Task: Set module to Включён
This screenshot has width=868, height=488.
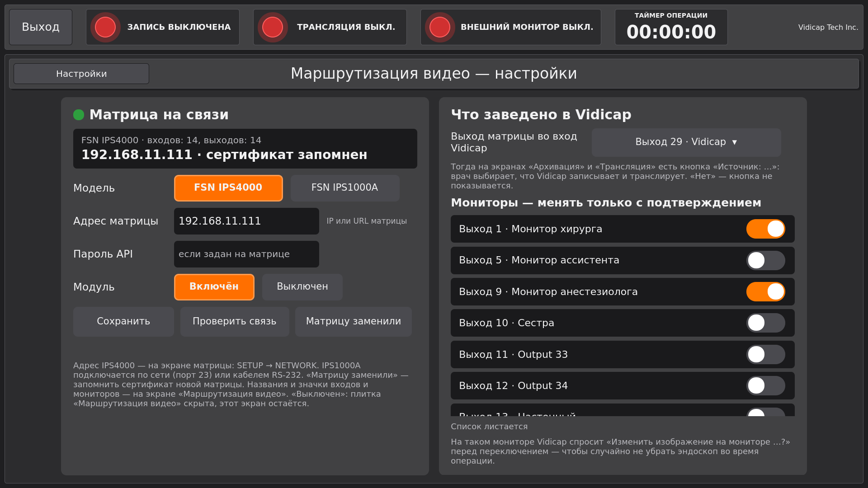Action: (x=214, y=287)
